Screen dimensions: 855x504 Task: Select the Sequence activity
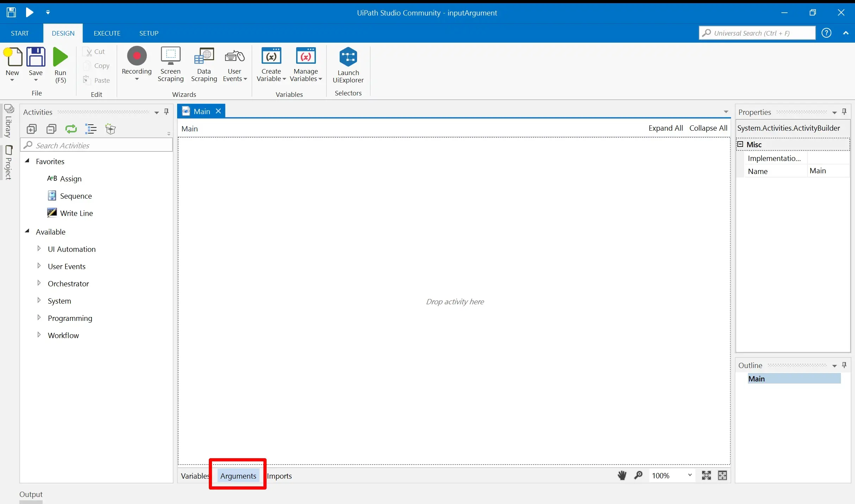coord(69,196)
